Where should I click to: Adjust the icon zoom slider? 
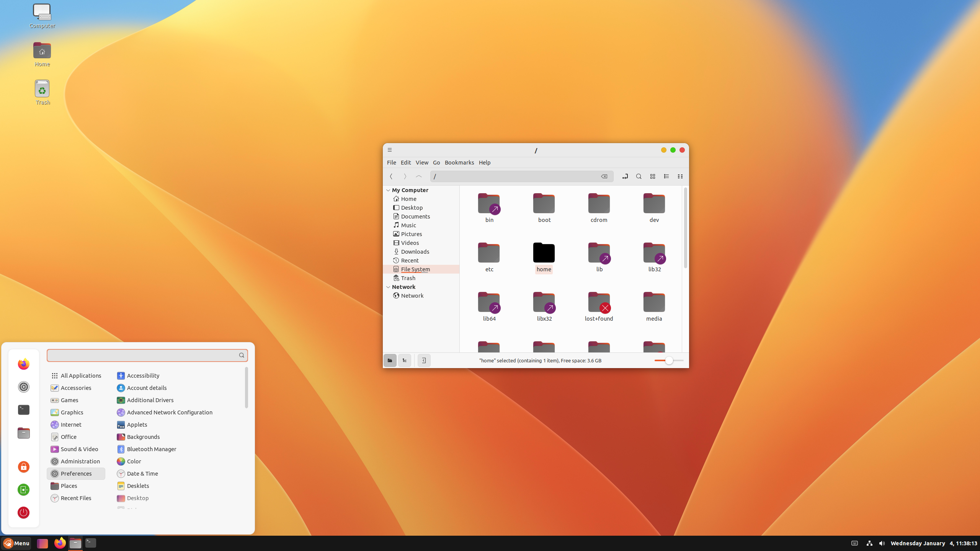pos(669,360)
